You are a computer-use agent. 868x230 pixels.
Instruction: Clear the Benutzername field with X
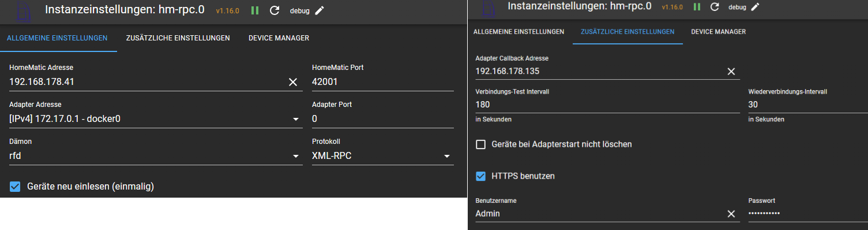[x=731, y=214]
